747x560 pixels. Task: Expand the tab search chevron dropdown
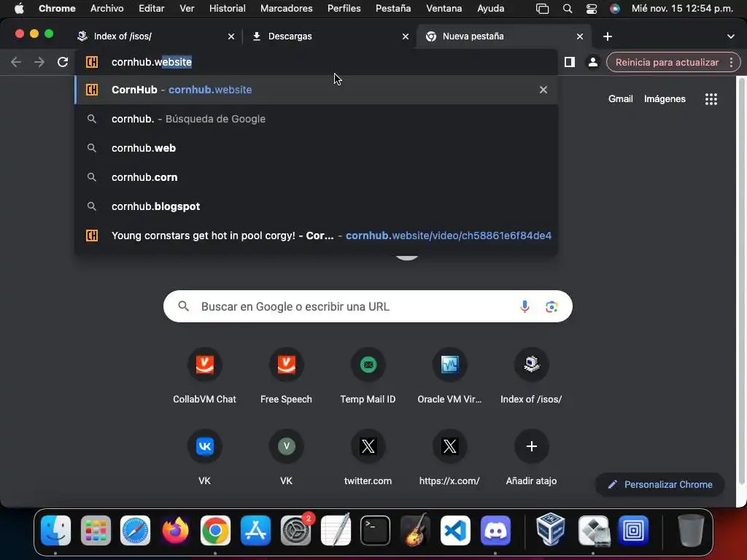pyautogui.click(x=731, y=36)
